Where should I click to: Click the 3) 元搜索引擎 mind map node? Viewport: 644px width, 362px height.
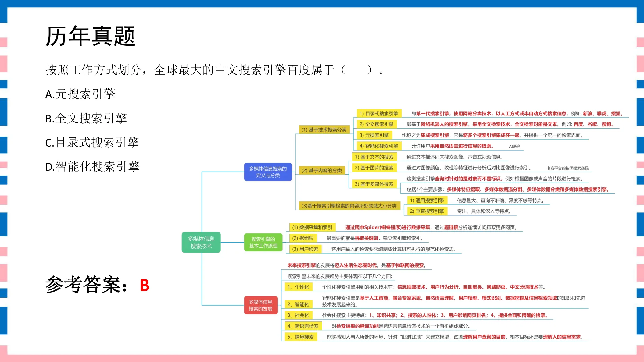point(374,135)
